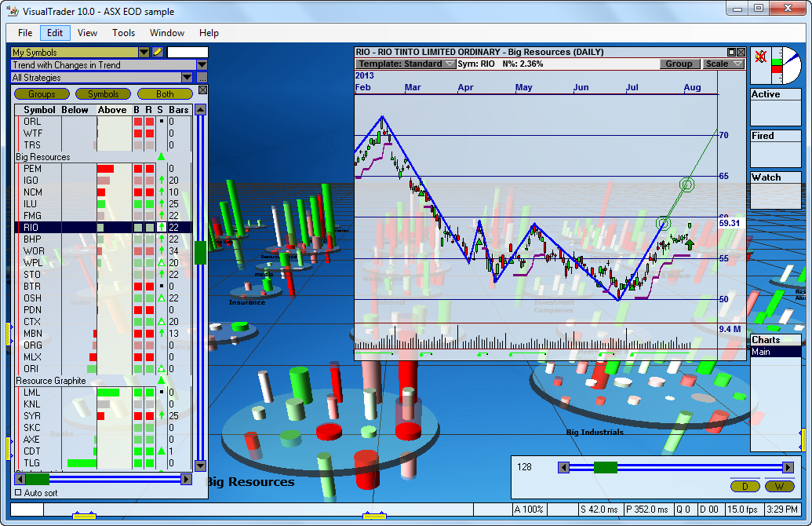Click the upper target circle on the chart projection
The height and width of the screenshot is (526, 812).
point(686,184)
